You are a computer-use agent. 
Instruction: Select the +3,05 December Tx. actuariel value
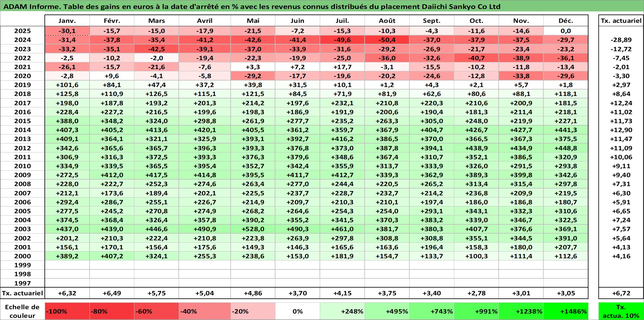(566, 293)
